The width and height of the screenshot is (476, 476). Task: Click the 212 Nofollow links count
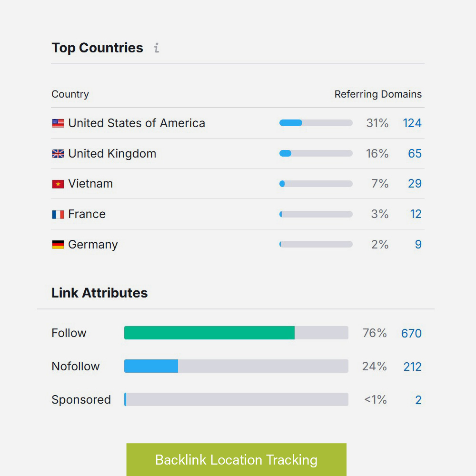[412, 367]
